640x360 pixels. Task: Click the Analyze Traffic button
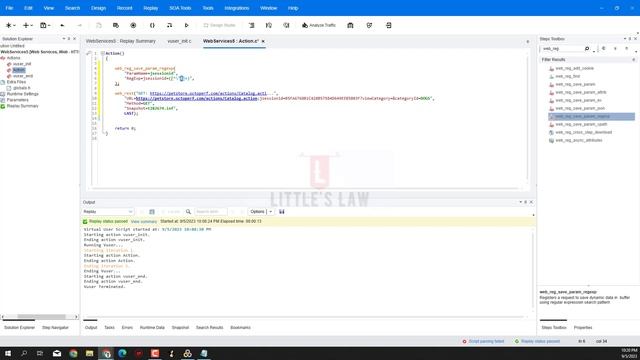point(318,25)
